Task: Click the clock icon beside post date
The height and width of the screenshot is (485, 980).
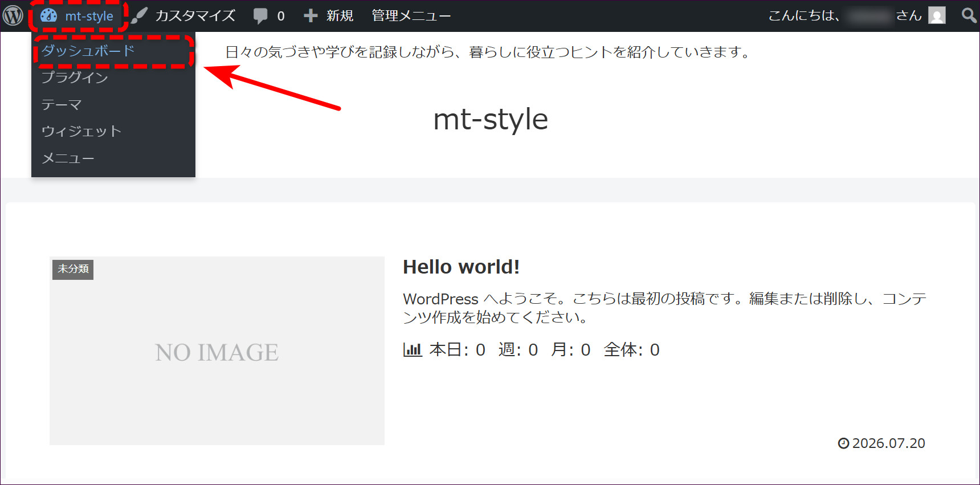Action: pyautogui.click(x=843, y=443)
